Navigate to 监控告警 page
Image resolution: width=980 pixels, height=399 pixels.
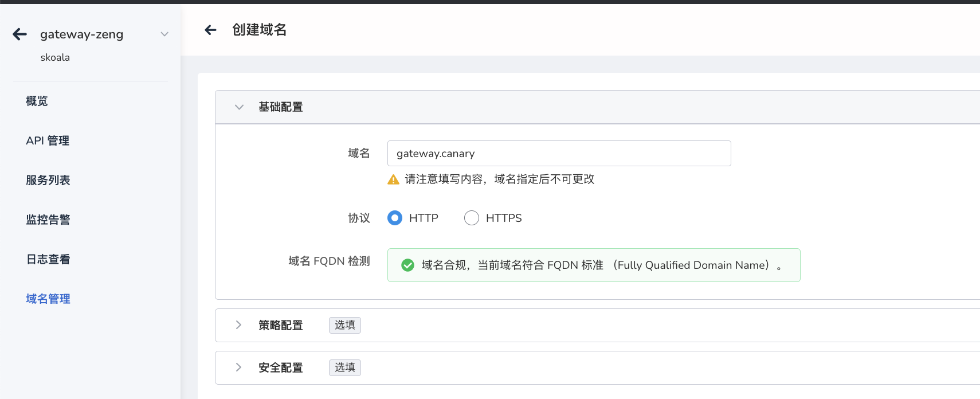point(48,220)
